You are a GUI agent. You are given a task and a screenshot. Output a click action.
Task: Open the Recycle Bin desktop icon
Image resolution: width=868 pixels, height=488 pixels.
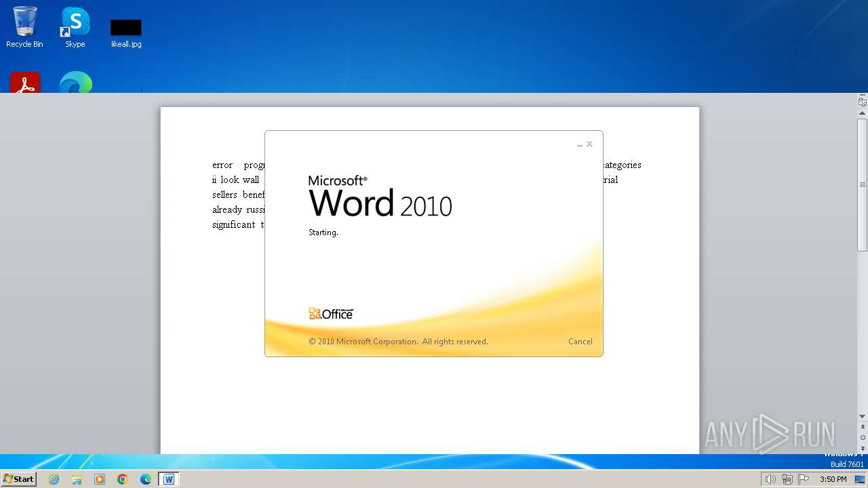(24, 27)
